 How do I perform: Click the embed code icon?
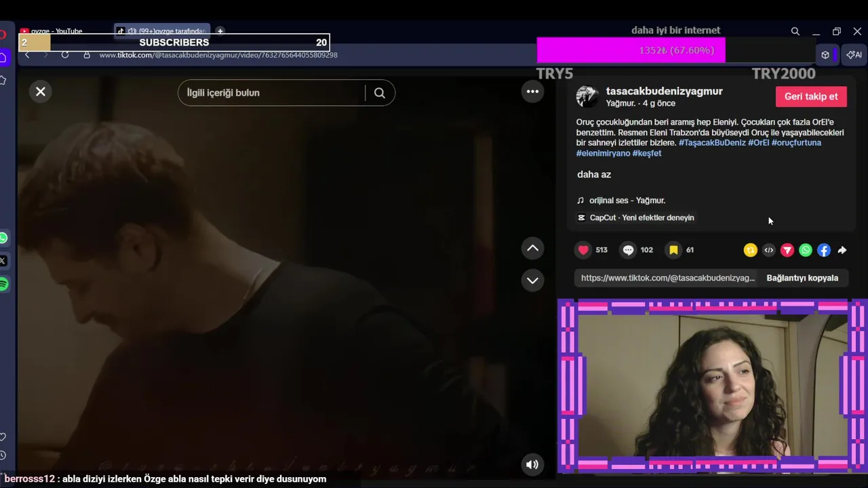[768, 250]
